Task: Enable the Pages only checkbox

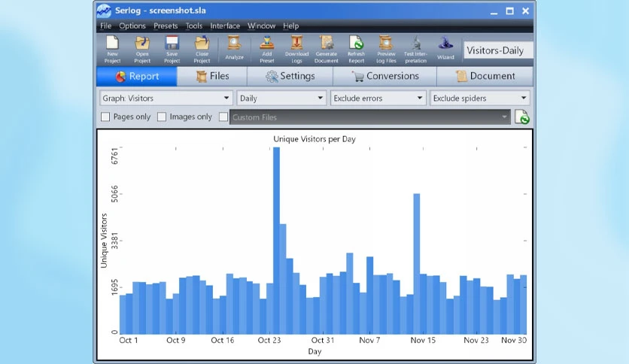Action: pyautogui.click(x=105, y=117)
